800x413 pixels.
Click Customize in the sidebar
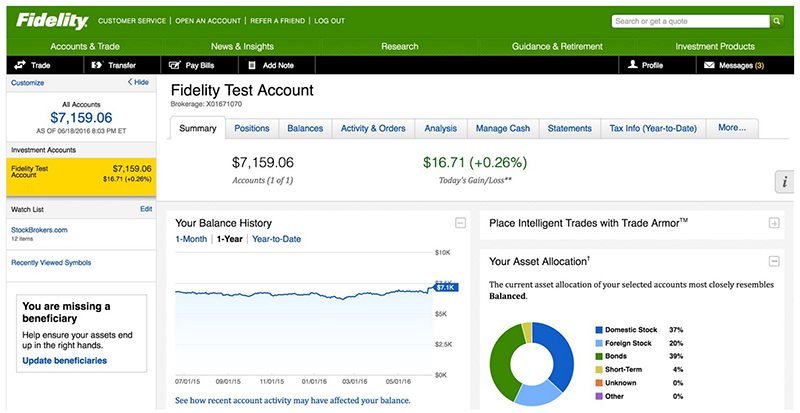(28, 83)
